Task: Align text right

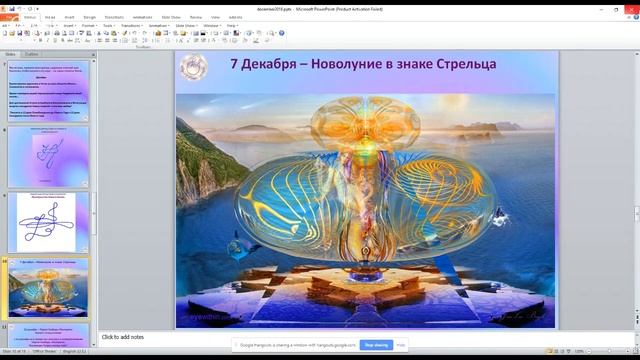Action: [x=115, y=41]
